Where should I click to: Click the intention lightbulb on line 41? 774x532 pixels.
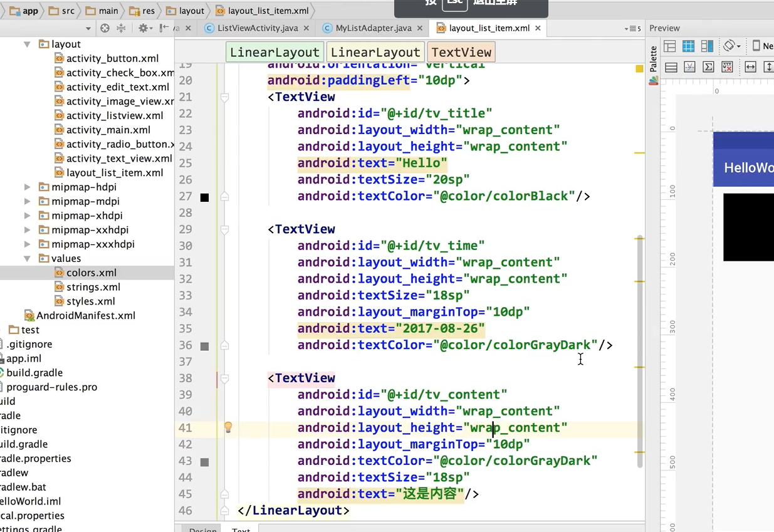tap(228, 427)
